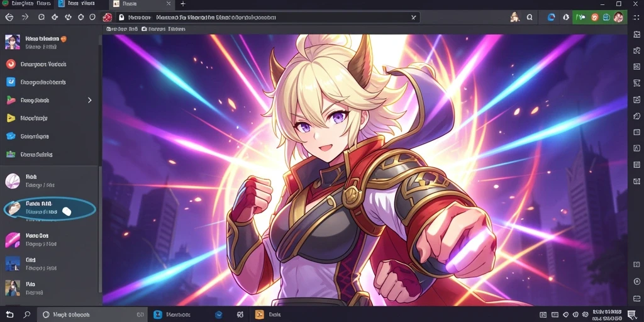Open the camera-icon bookmark below the address bar

(x=163, y=29)
